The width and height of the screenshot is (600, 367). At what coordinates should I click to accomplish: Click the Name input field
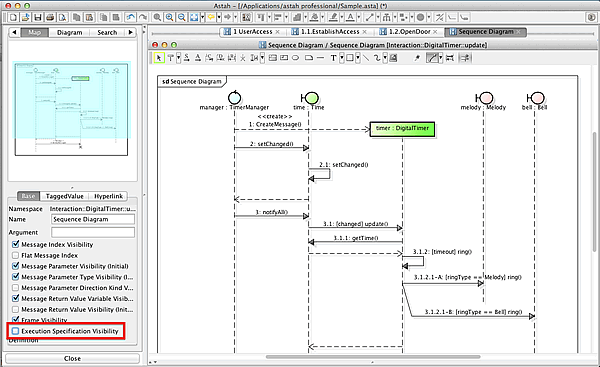(x=93, y=219)
